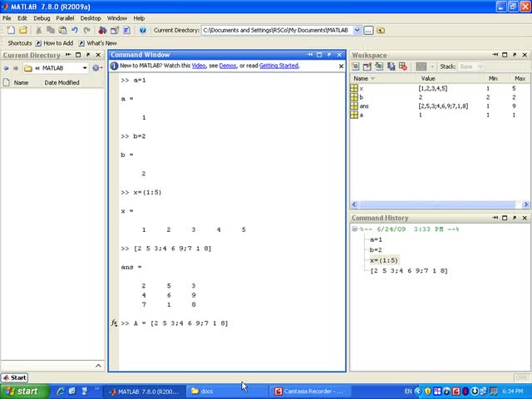Open the Windows start menu
The width and height of the screenshot is (532, 399).
[x=24, y=392]
